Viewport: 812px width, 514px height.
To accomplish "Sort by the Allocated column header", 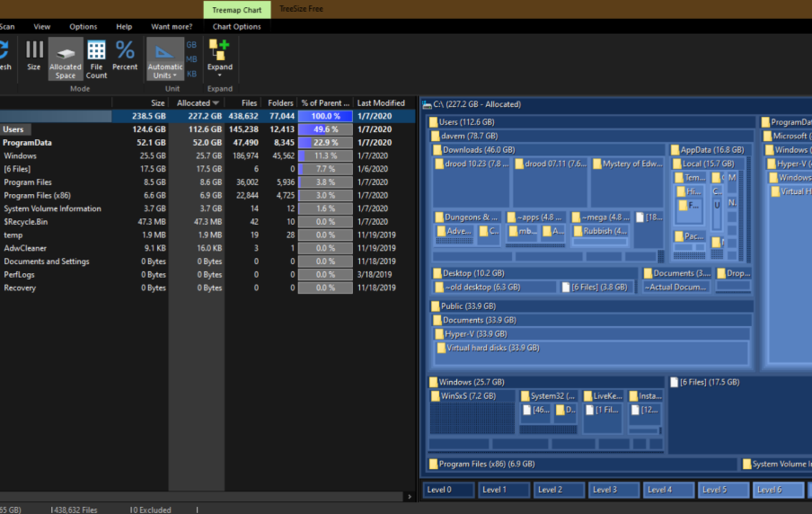I will coord(196,103).
